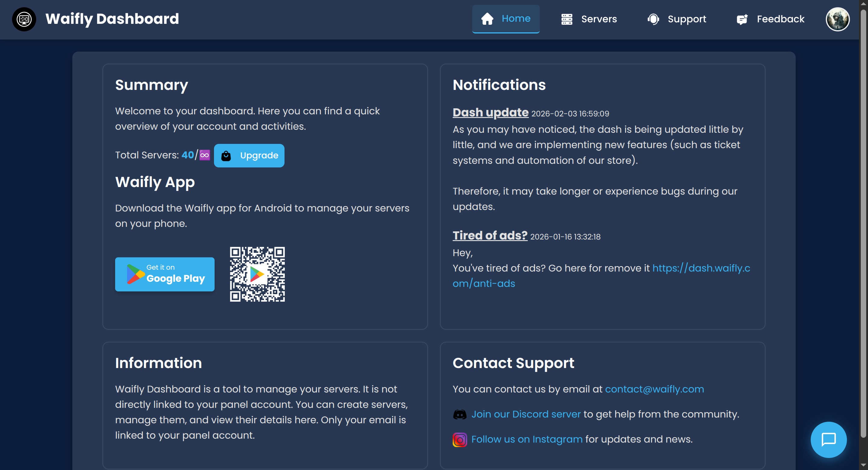Click Get it on Google Play button
This screenshot has width=868, height=470.
[x=165, y=274]
